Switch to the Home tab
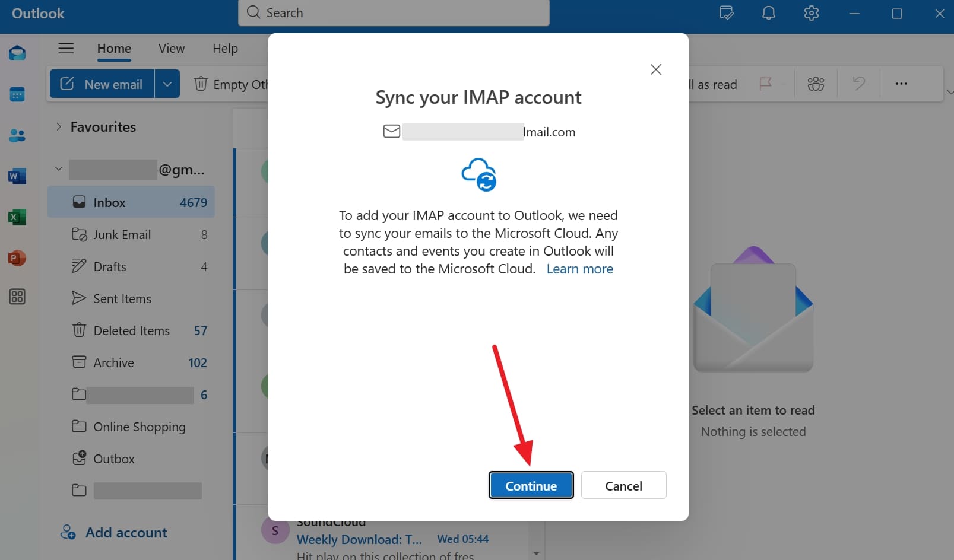 pyautogui.click(x=114, y=49)
